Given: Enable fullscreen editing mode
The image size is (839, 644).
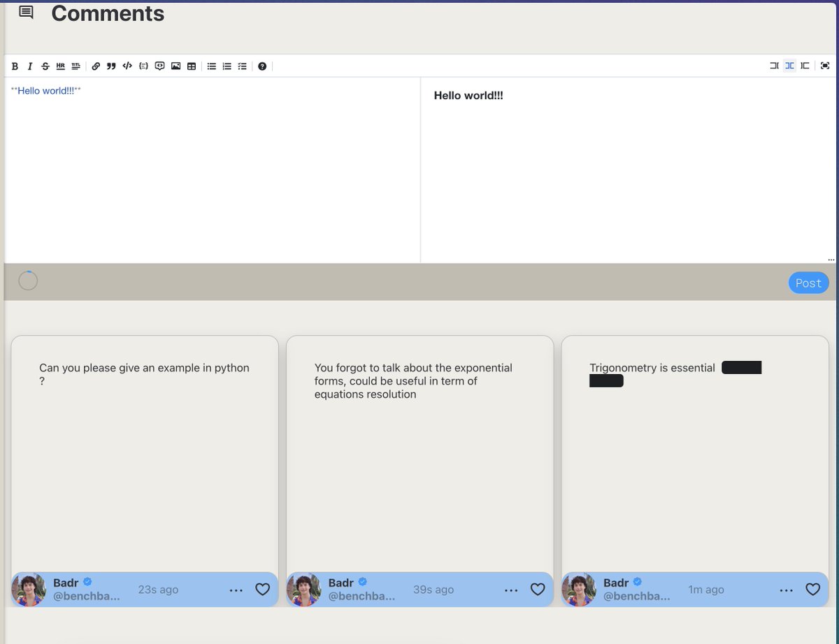Looking at the screenshot, I should pyautogui.click(x=825, y=66).
